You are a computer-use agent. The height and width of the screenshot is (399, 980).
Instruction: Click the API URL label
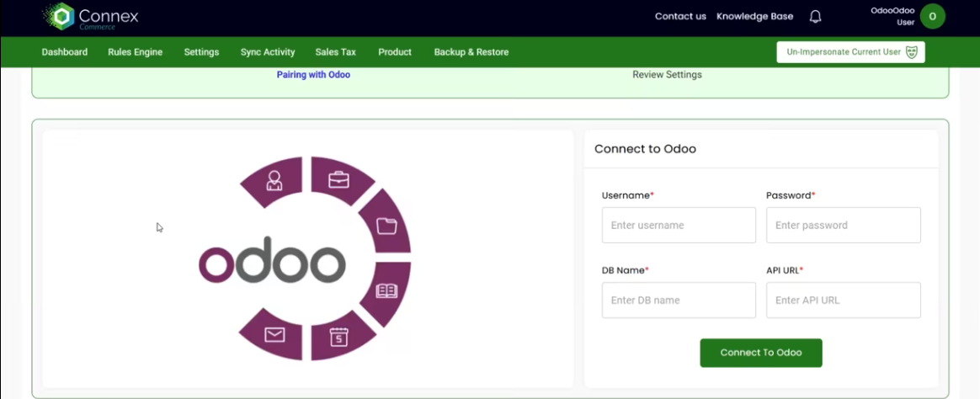point(785,270)
